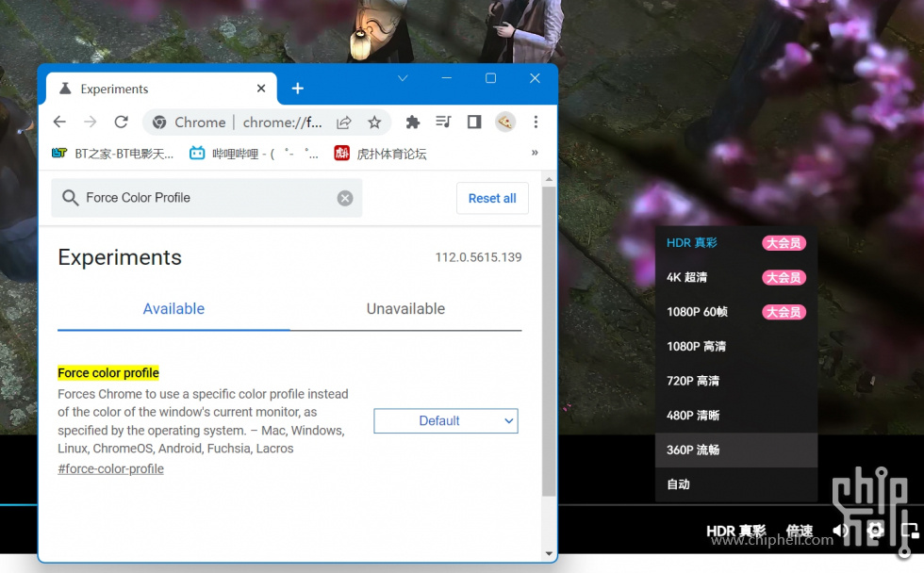924x573 pixels.
Task: Mute the video with the volume icon
Action: 840,531
